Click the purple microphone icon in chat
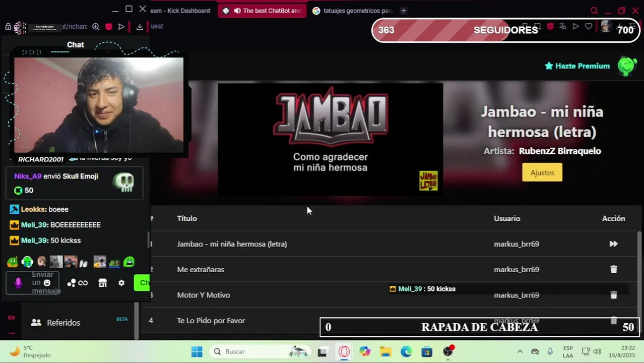Image resolution: width=644 pixels, height=363 pixels. tap(18, 283)
